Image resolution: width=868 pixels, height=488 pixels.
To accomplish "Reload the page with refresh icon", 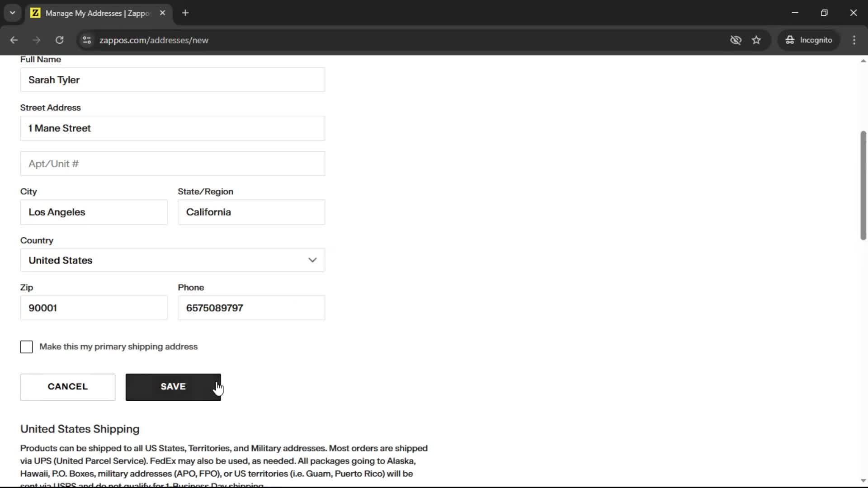I will tap(59, 40).
